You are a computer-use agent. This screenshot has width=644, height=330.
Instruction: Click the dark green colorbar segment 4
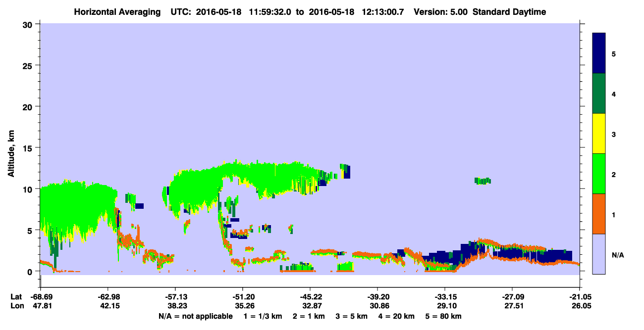pos(599,94)
